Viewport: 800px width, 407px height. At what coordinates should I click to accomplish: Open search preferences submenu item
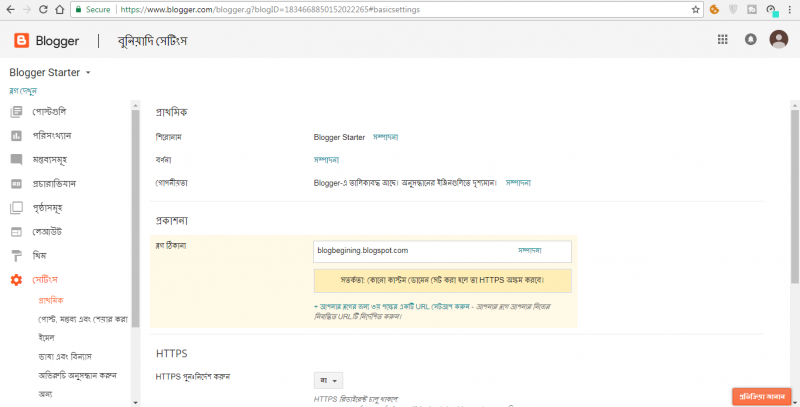[x=78, y=375]
